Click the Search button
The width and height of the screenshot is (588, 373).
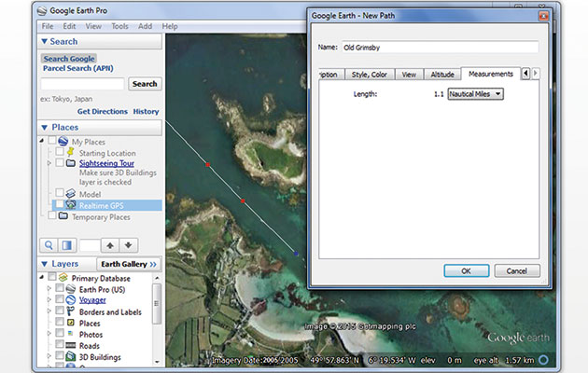click(145, 84)
